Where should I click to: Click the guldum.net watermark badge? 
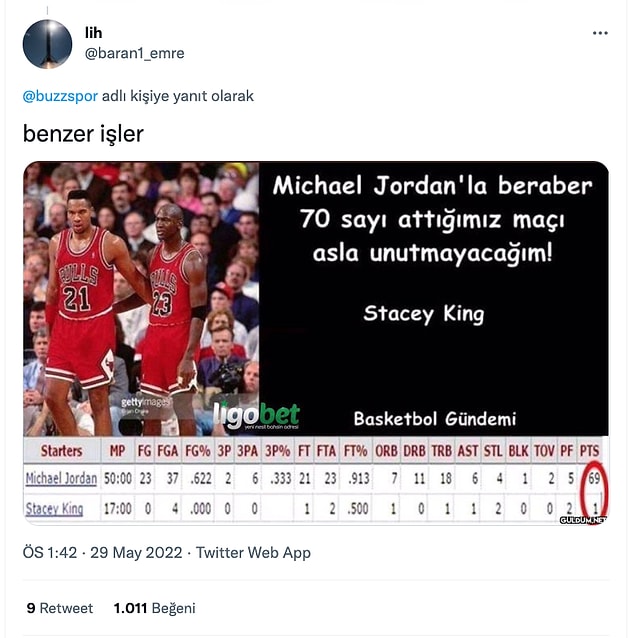tap(583, 520)
